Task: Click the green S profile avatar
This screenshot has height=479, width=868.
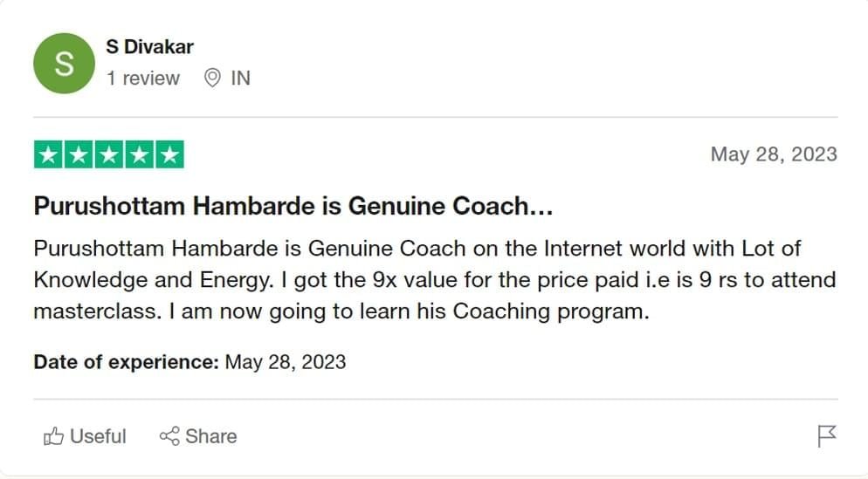Action: coord(63,64)
